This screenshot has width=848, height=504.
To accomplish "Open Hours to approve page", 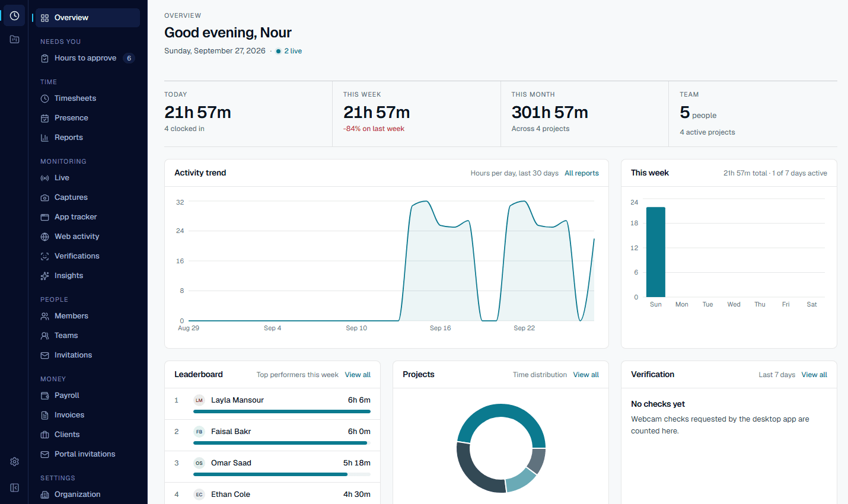I will pos(88,58).
